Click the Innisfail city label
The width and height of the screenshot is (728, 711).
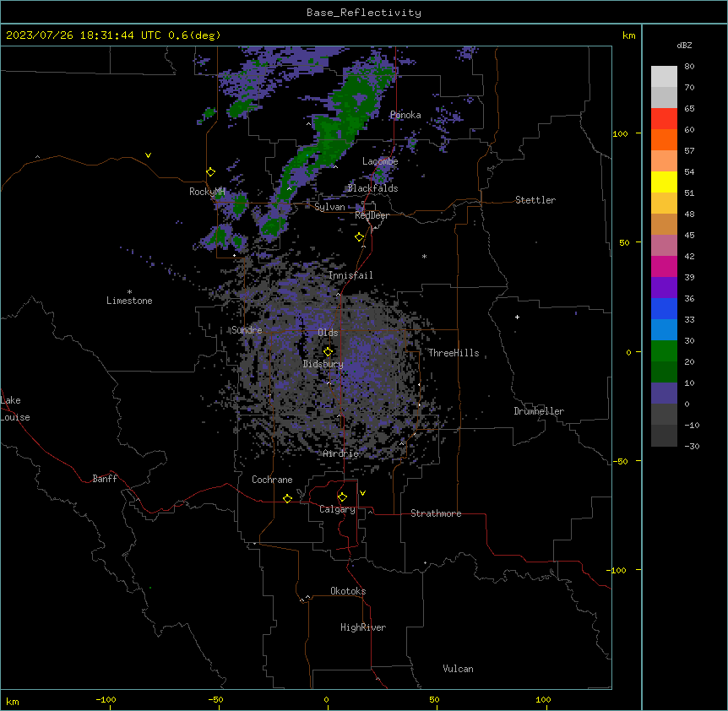point(350,275)
